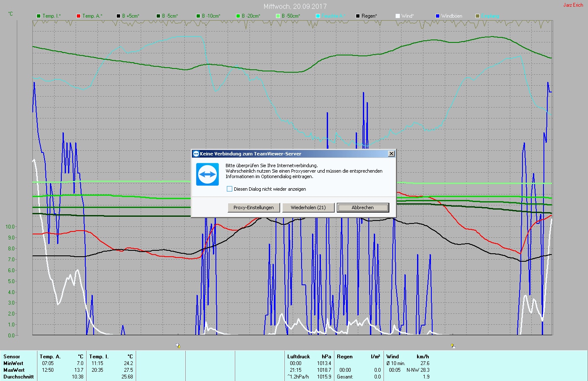Click the green Temp. I. legend swatch
Viewport: 588px width, 381px height.
click(x=39, y=16)
